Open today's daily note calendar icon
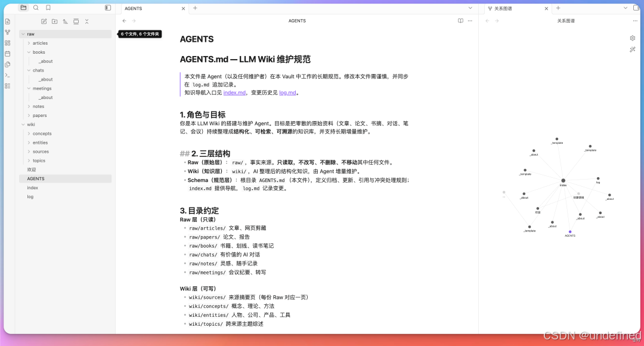 7,54
